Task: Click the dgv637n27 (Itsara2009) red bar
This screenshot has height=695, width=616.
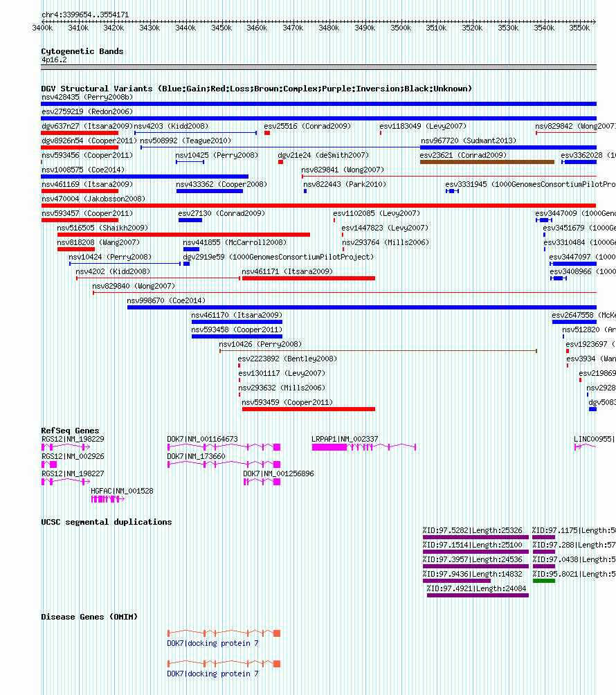Action: point(80,133)
